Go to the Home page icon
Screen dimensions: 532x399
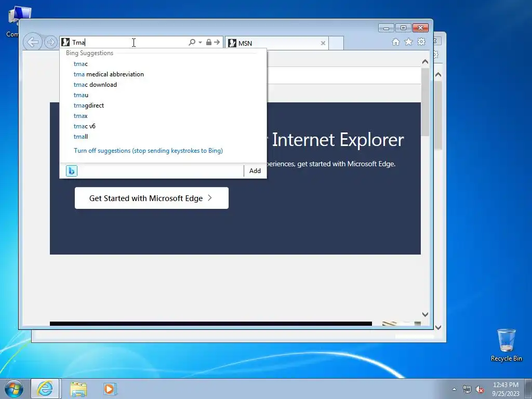click(x=395, y=42)
